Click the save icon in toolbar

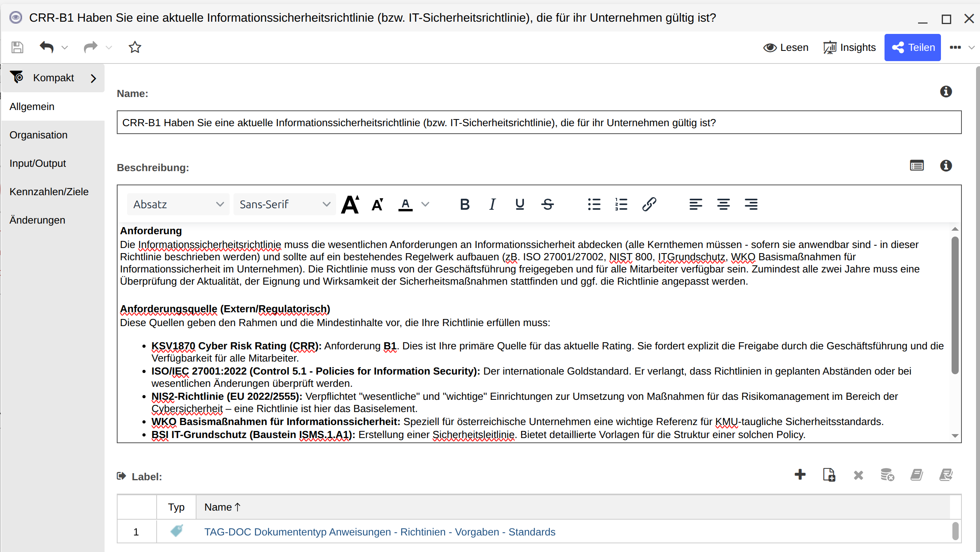tap(17, 47)
